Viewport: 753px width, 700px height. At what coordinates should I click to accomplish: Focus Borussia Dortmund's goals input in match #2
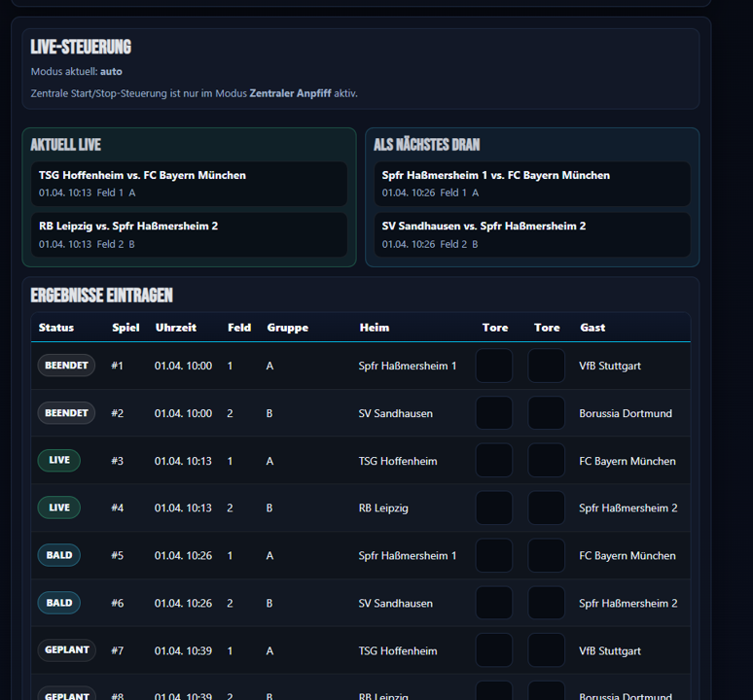tap(546, 413)
